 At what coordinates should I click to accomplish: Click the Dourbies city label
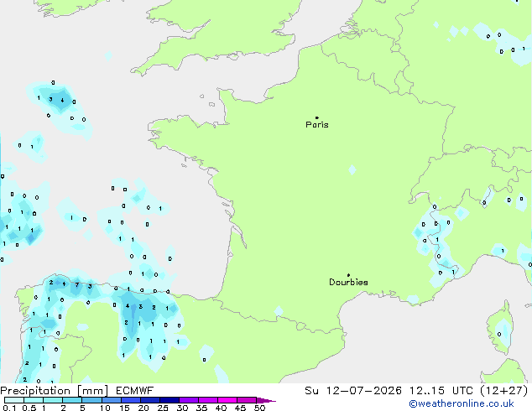348,282
